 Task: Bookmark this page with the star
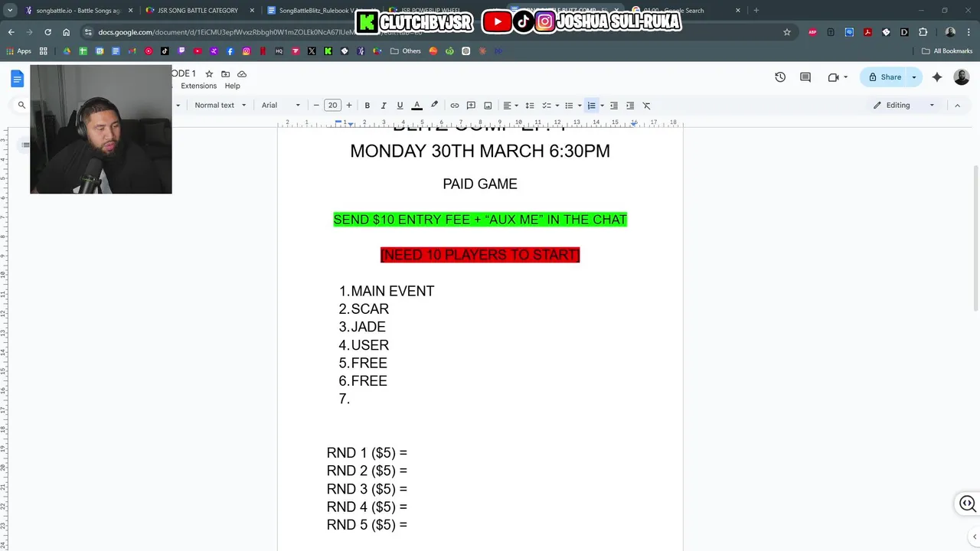(x=787, y=32)
